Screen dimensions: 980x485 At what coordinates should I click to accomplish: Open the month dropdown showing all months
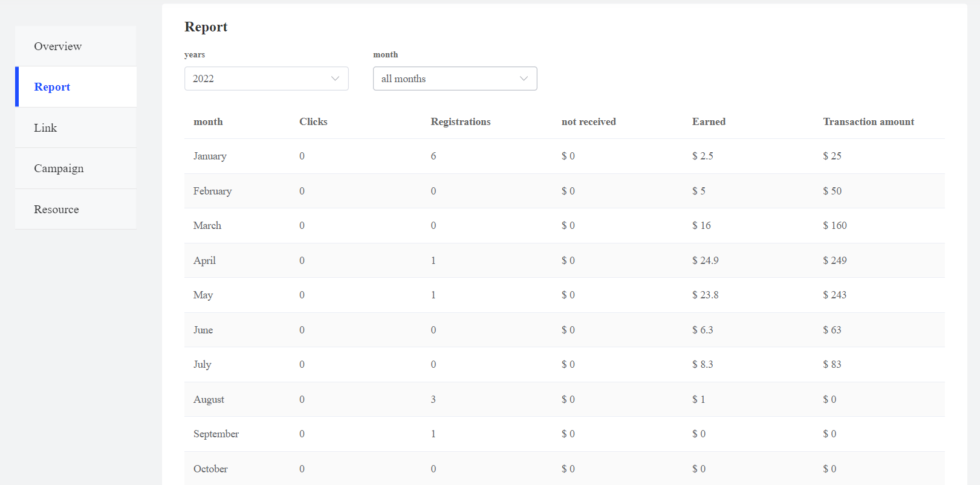[455, 79]
